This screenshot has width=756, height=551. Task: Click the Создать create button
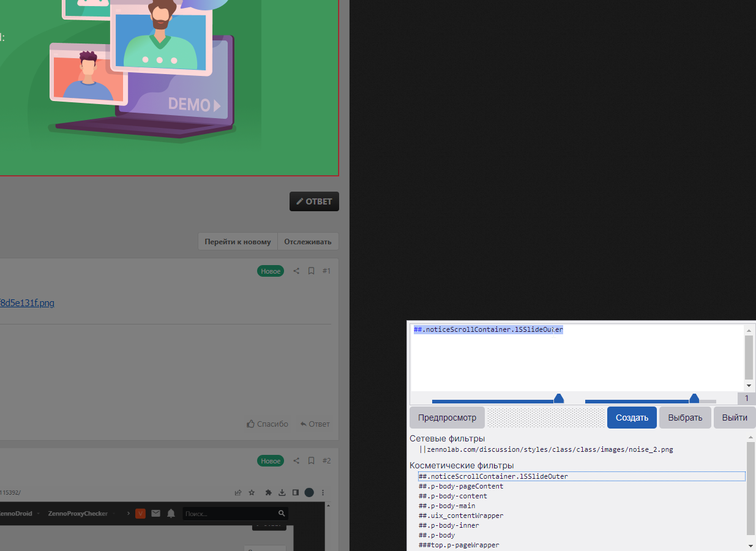(632, 418)
